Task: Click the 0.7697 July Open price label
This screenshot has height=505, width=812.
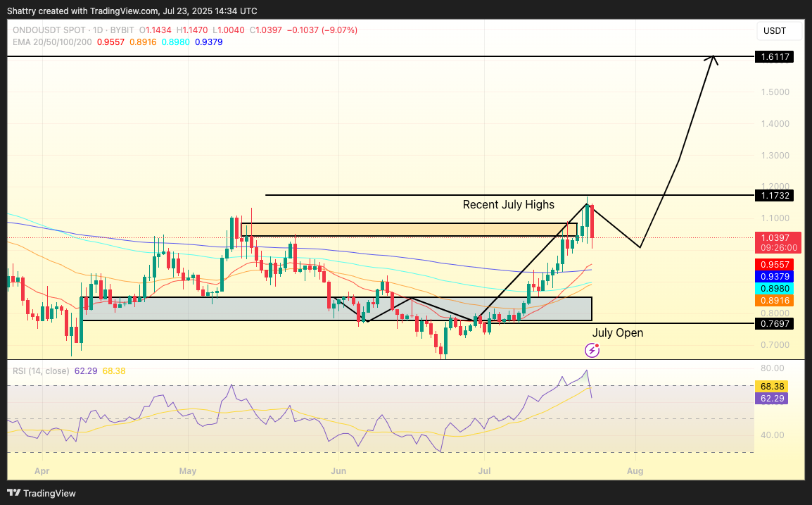Action: click(774, 323)
